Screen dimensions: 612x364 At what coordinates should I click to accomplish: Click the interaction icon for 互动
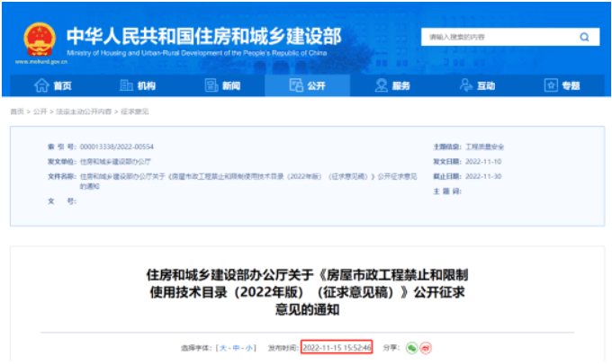[466, 85]
